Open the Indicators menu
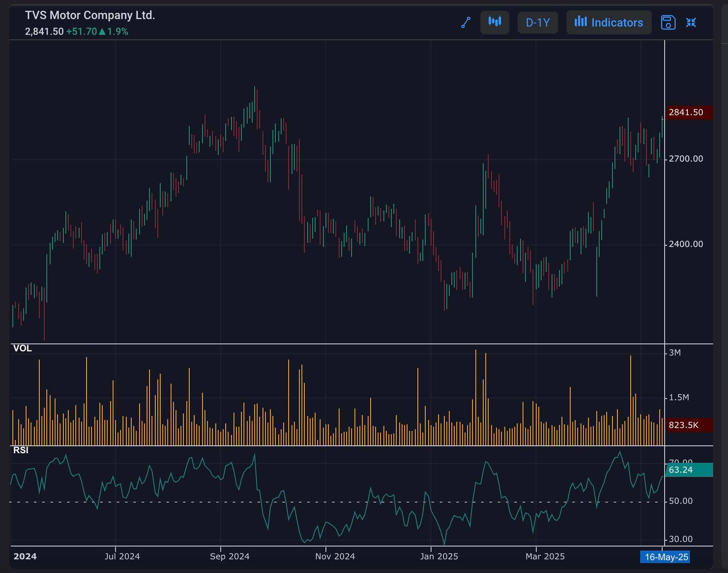Image resolution: width=728 pixels, height=573 pixels. 609,22
